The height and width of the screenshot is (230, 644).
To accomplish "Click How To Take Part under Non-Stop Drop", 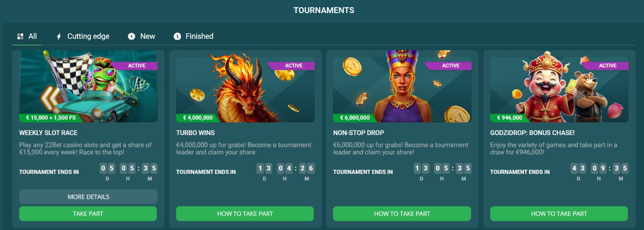I will click(402, 214).
